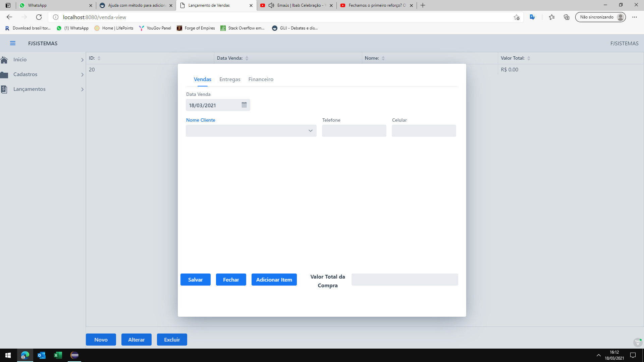Open Excel from the taskbar

[58, 355]
